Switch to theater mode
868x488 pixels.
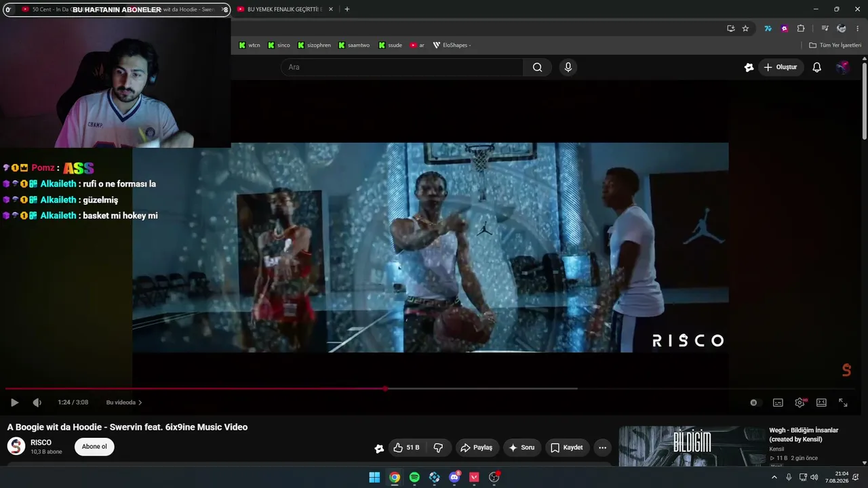pos(821,403)
